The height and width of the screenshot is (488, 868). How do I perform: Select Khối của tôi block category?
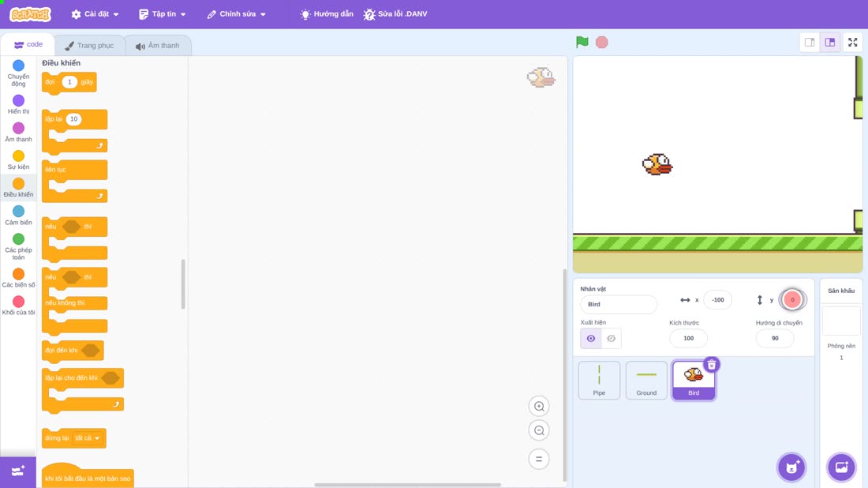pos(18,306)
